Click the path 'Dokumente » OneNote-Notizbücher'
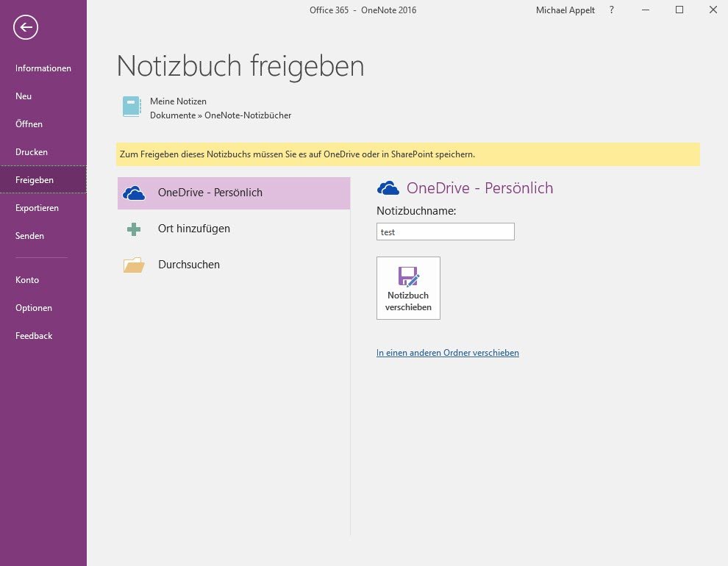Screen dimensions: 728x566 (x=221, y=115)
